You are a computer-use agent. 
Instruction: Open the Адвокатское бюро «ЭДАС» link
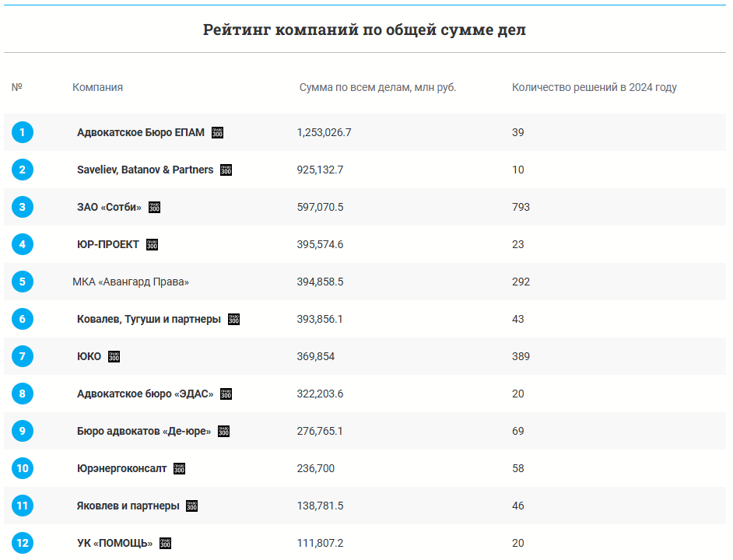(146, 394)
